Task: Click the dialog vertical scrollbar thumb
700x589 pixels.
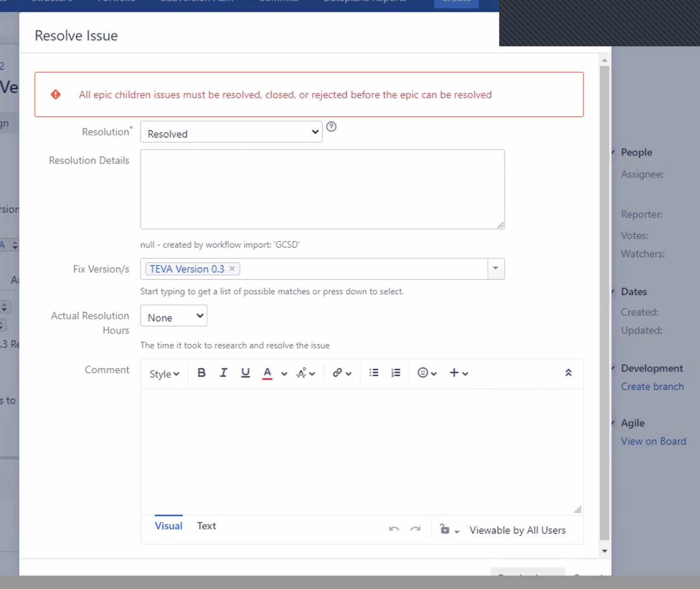Action: [x=605, y=303]
